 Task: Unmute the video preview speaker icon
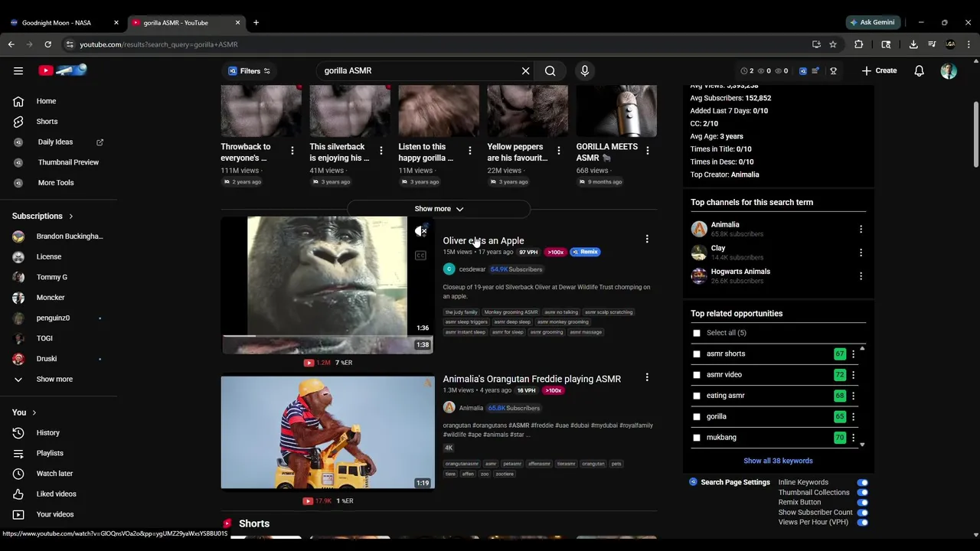[x=420, y=230]
